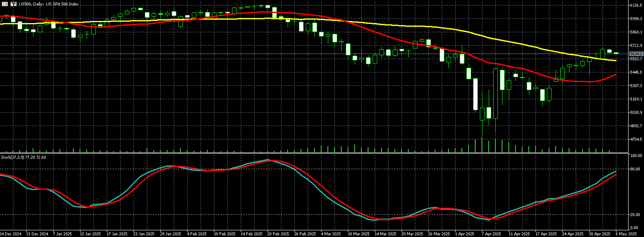Click the 20 Feb 2025 date label
The width and height of the screenshot is (644, 237).
click(x=278, y=234)
